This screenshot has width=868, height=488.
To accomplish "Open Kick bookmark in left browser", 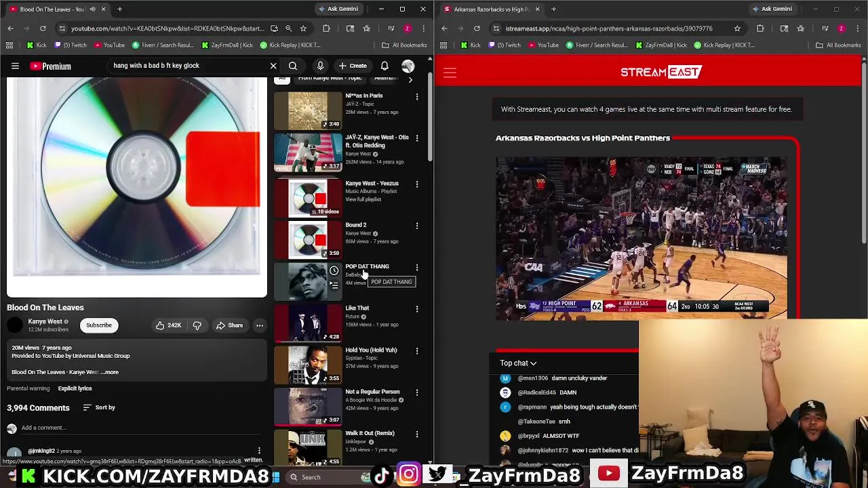I will [x=37, y=45].
